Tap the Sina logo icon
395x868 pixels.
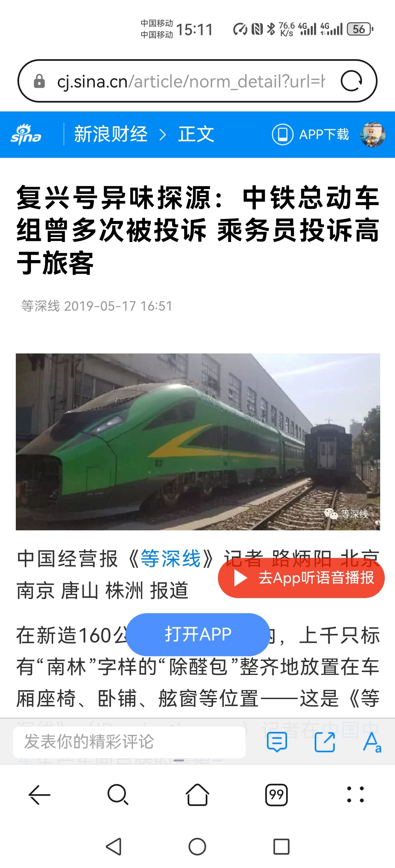click(26, 134)
